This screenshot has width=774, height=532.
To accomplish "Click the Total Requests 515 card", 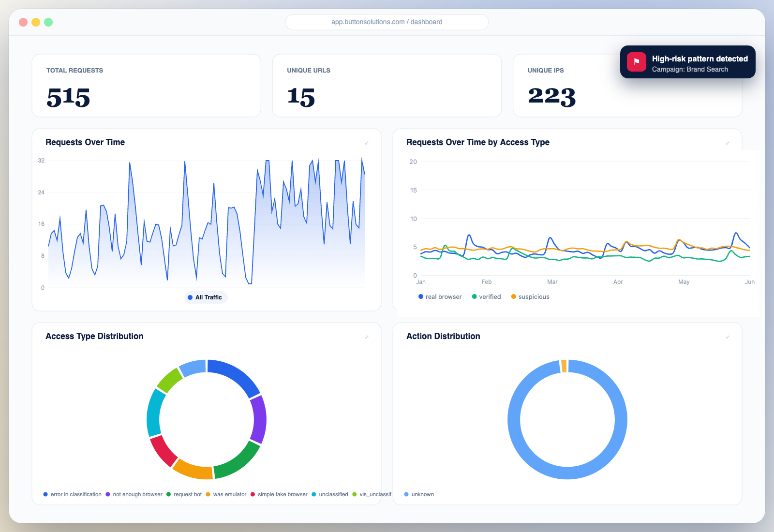I will tap(147, 86).
